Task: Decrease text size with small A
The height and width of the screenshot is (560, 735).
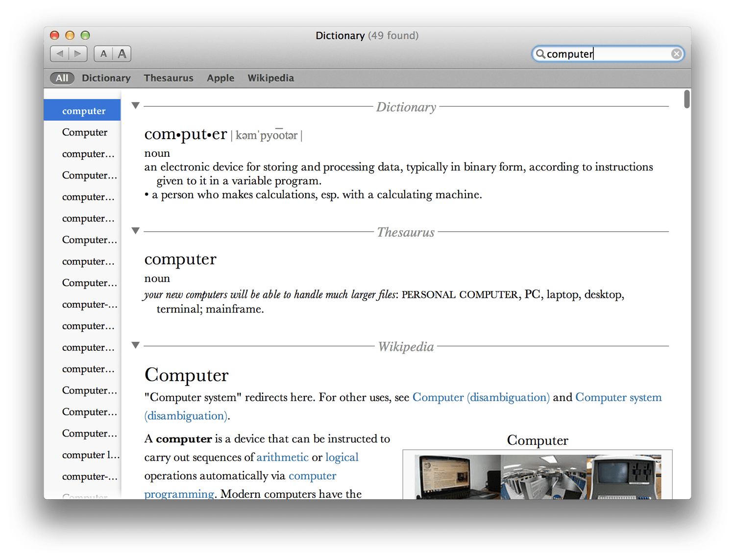Action: click(x=103, y=54)
